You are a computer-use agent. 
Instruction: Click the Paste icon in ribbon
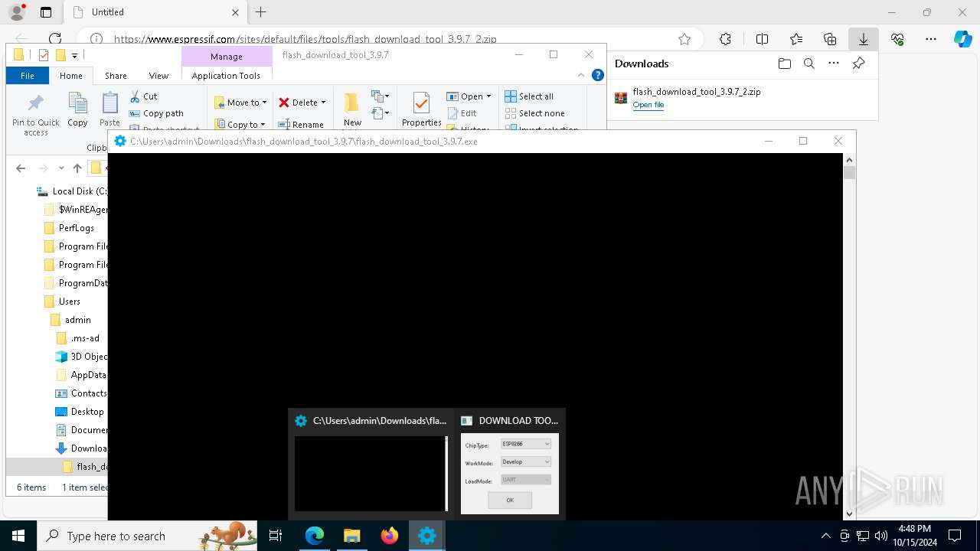[110, 103]
